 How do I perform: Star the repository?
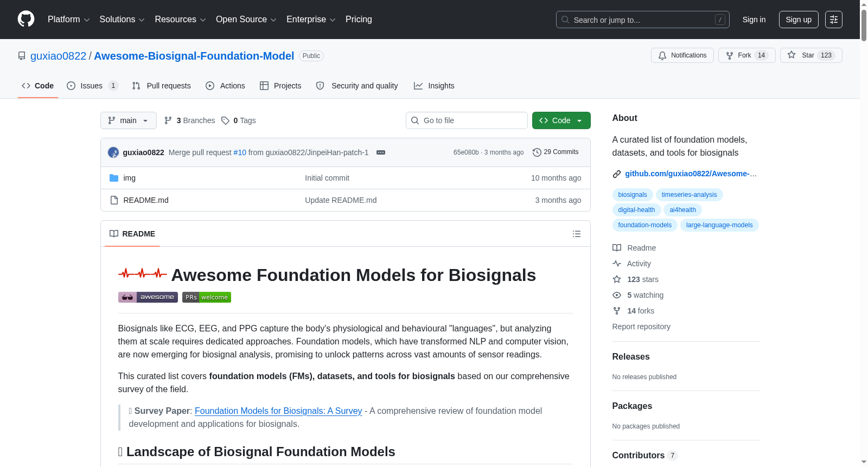(811, 55)
